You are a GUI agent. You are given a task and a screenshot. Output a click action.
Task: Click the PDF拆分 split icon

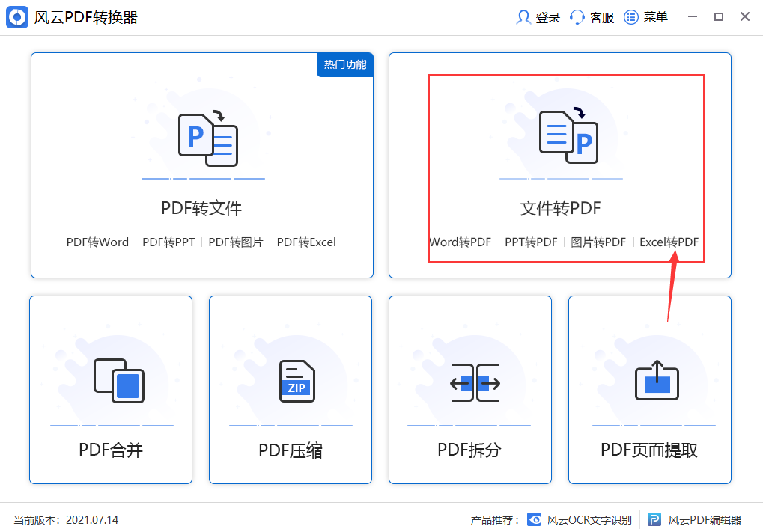pos(475,382)
